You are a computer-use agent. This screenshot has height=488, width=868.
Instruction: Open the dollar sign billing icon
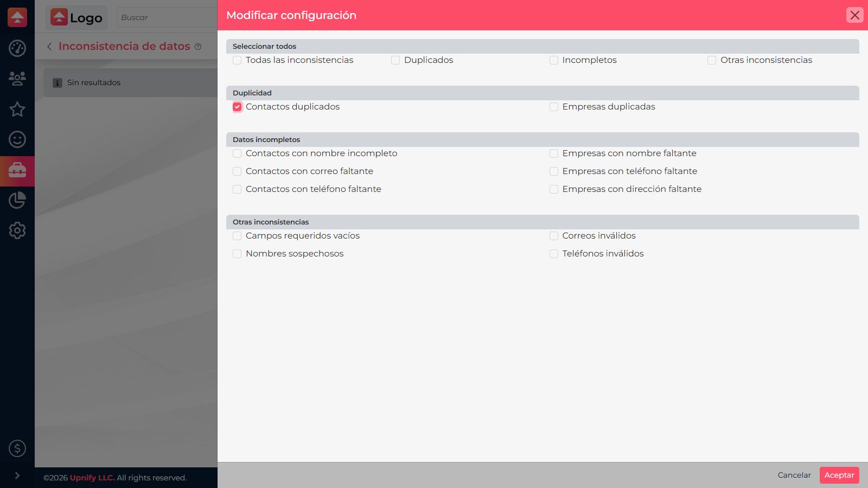click(x=17, y=448)
